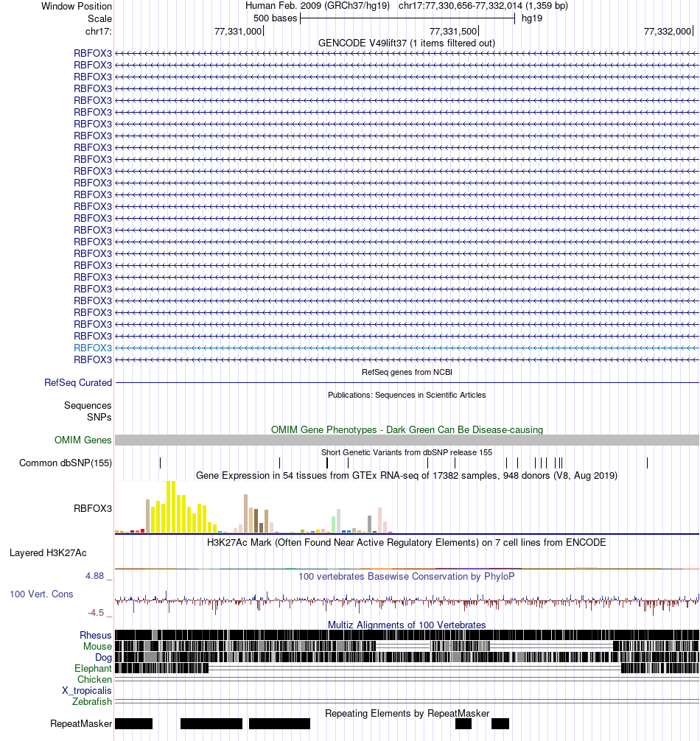Click the Common dbSNP(155) track label
Image resolution: width=700 pixels, height=741 pixels.
pyautogui.click(x=66, y=463)
